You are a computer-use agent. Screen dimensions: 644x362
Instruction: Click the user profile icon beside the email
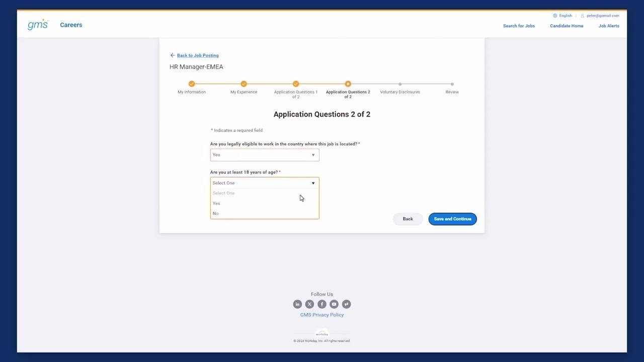click(583, 16)
